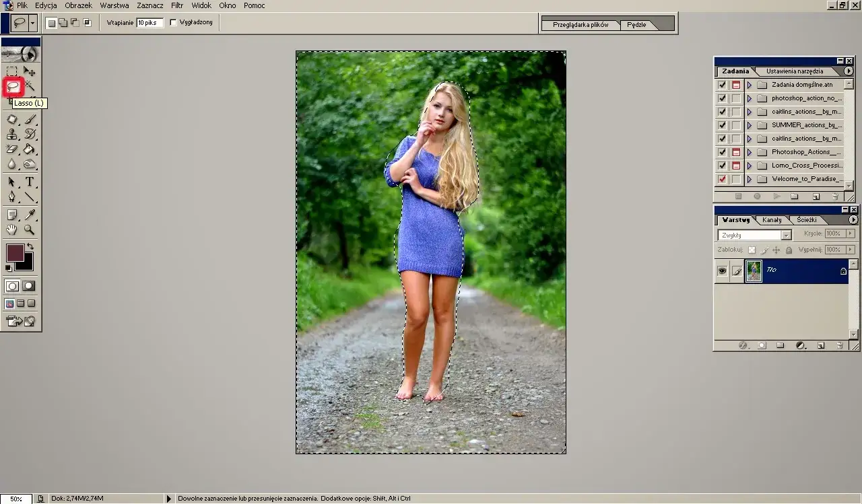Viewport: 862px width, 504px height.
Task: Switch to Quick Mask mode
Action: coord(28,286)
